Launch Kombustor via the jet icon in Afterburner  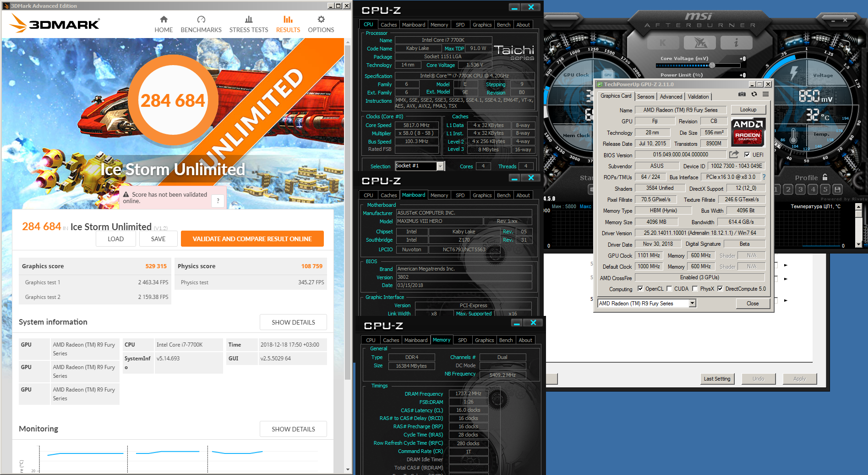700,43
